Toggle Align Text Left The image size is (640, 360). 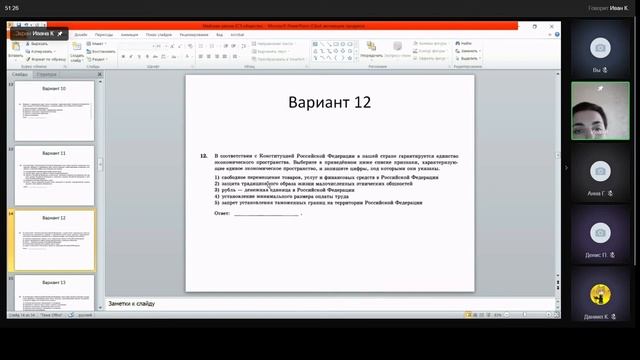coord(200,56)
